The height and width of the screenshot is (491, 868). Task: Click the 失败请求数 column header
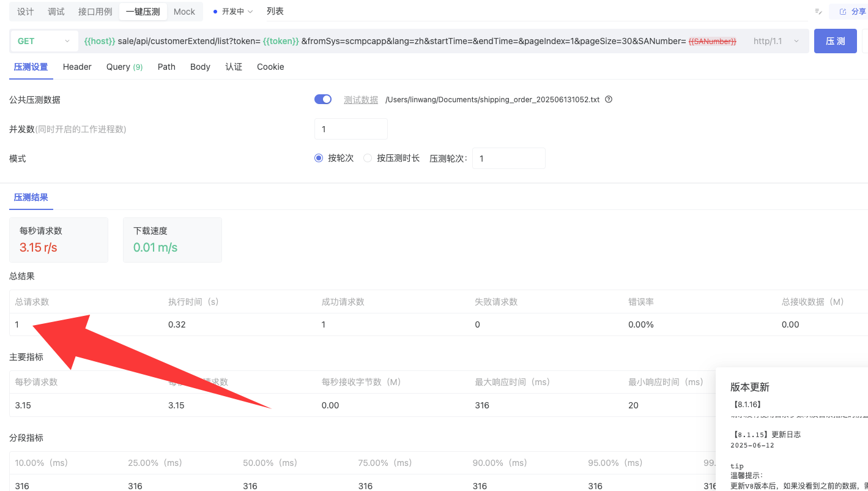click(x=496, y=302)
